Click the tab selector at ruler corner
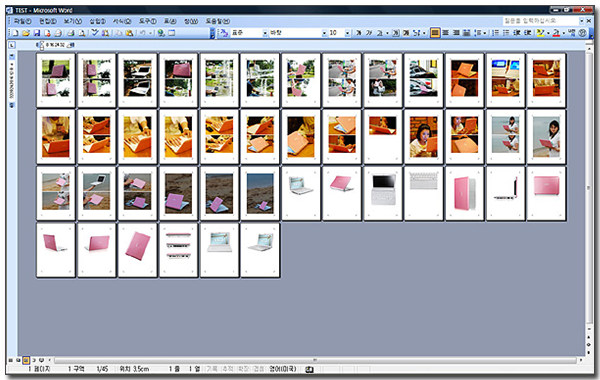Image resolution: width=600 pixels, height=380 pixels. [12, 45]
